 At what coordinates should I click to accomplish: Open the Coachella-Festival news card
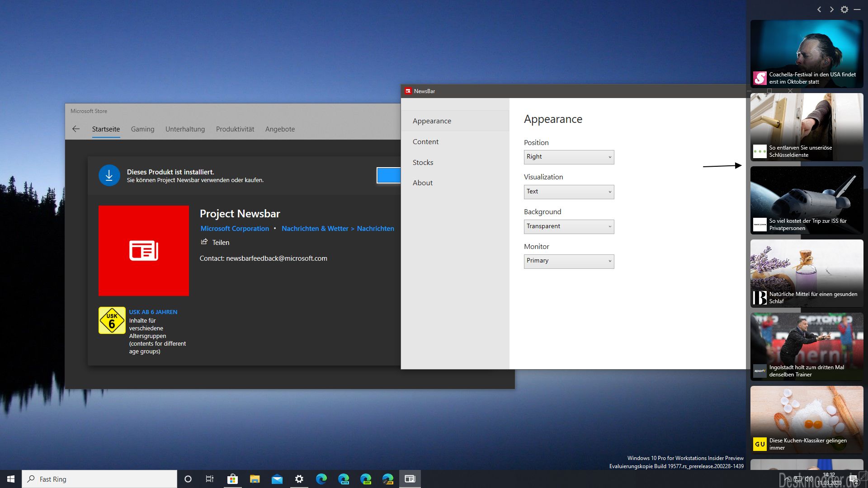[x=807, y=54]
